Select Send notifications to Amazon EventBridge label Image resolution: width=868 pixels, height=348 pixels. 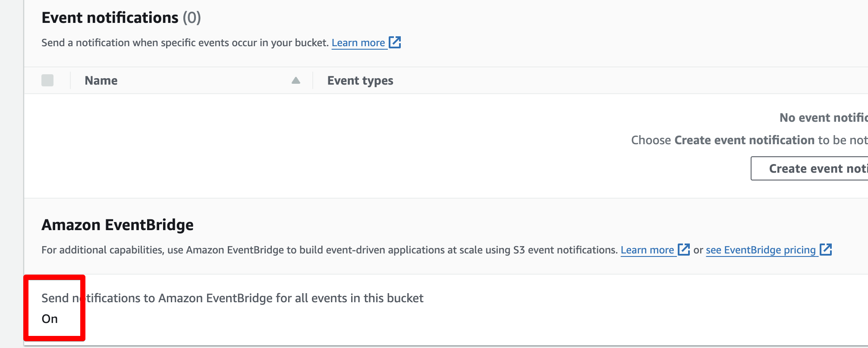(x=233, y=298)
